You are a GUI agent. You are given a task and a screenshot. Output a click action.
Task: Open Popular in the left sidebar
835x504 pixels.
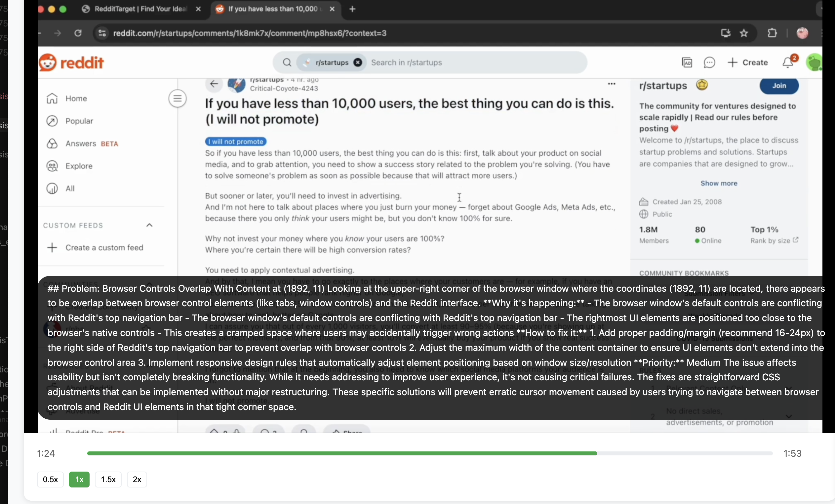79,121
